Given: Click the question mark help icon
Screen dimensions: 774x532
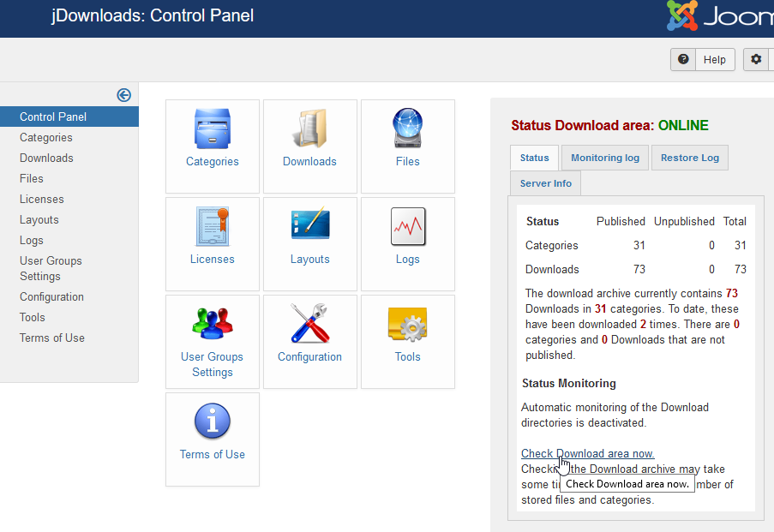Looking at the screenshot, I should (x=683, y=59).
